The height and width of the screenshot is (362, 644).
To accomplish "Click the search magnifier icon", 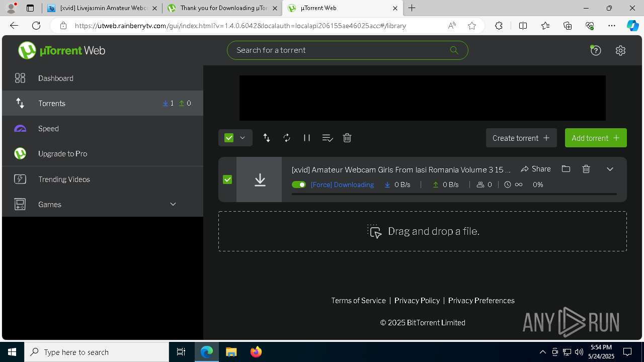I will point(454,50).
